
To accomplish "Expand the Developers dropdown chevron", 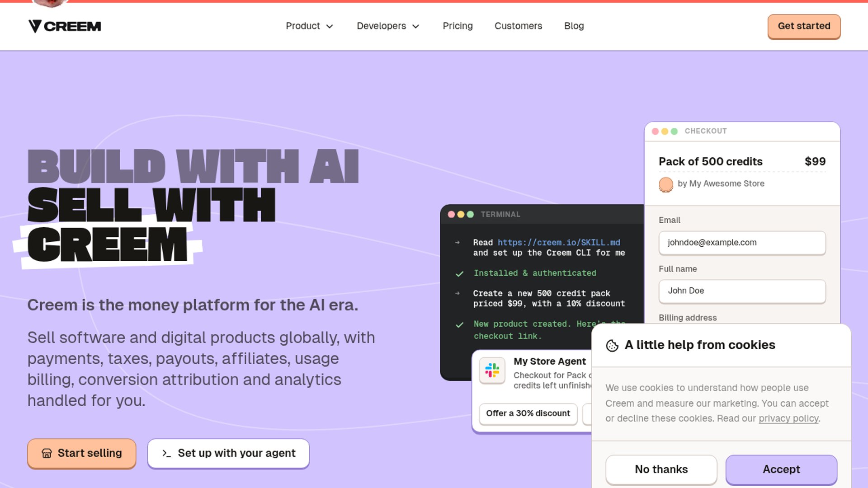I will coord(416,26).
